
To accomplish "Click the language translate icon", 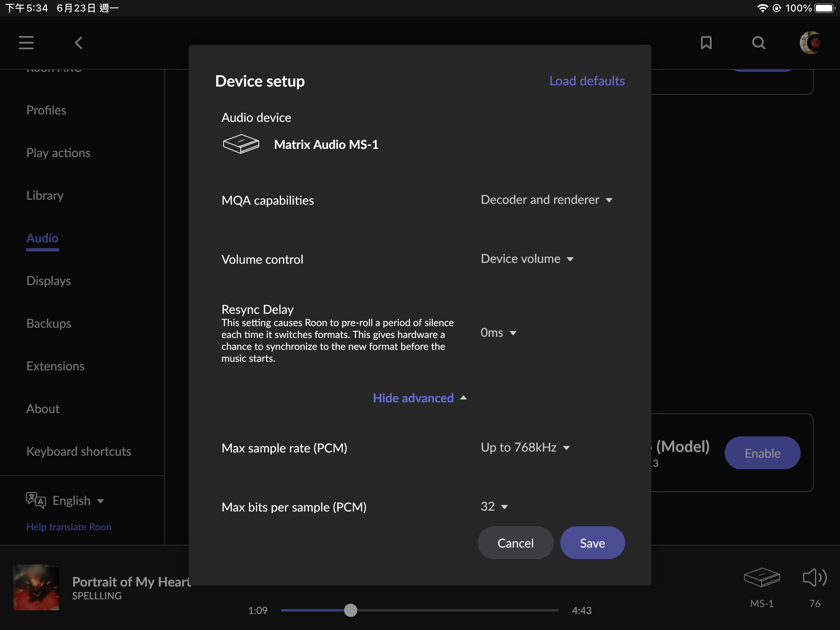I will 36,500.
